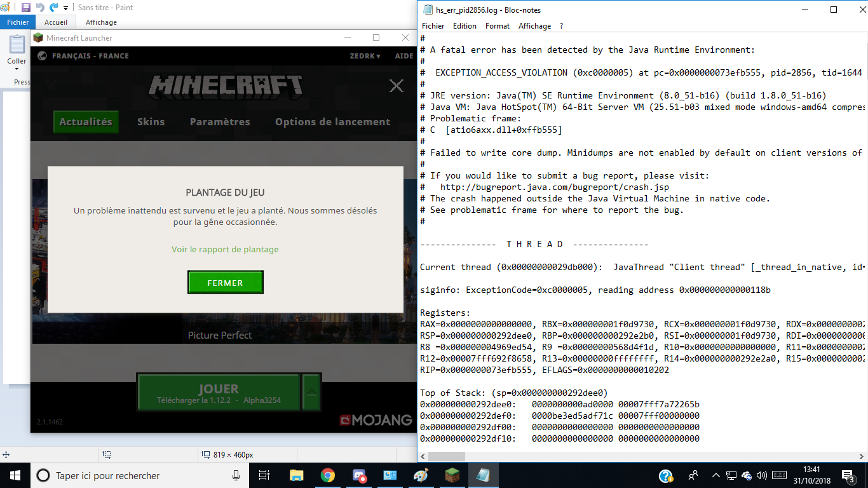Screen dimensions: 868x488
Task: Go to Options de lancement tab
Action: pyautogui.click(x=332, y=122)
